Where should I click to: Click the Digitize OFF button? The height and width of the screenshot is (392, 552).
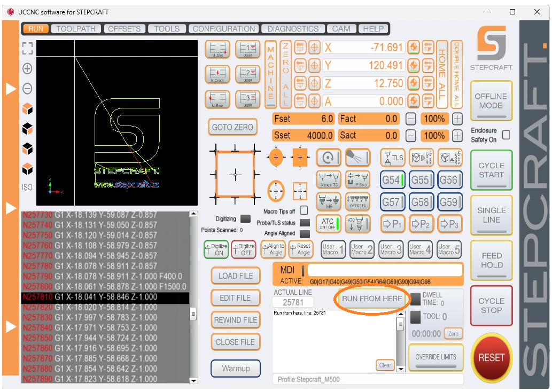244,249
